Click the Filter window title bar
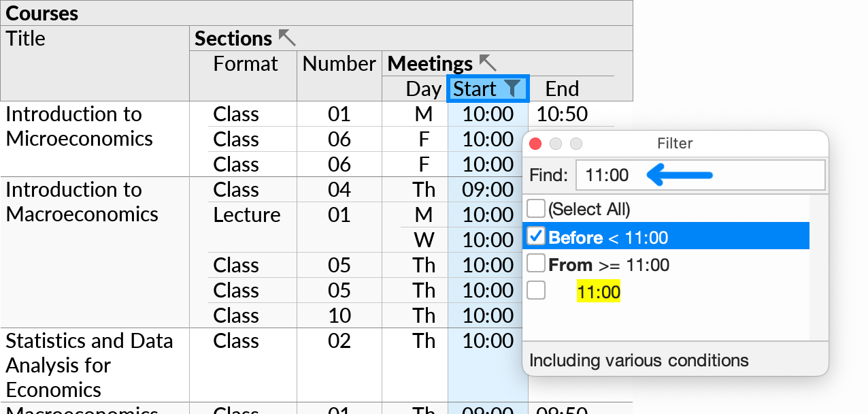Screen dimensions: 868x414 pyautogui.click(x=675, y=144)
